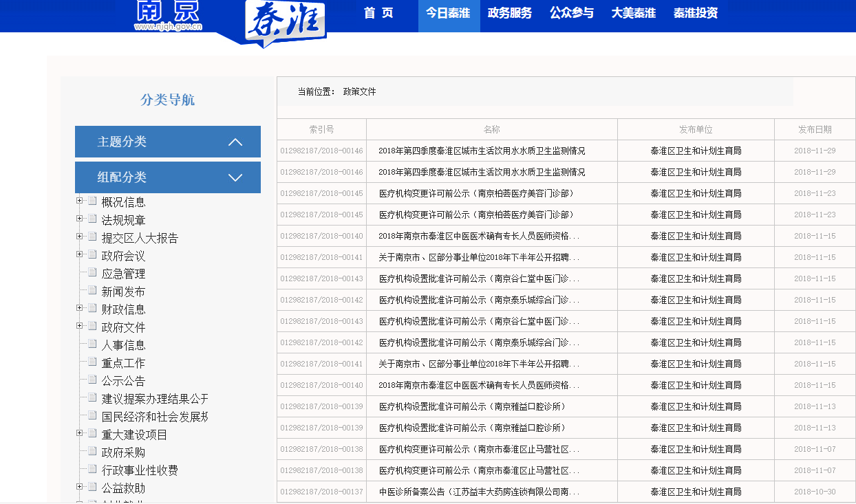Open the 政务服务 navigation tab
This screenshot has height=504, width=856.
tap(509, 13)
